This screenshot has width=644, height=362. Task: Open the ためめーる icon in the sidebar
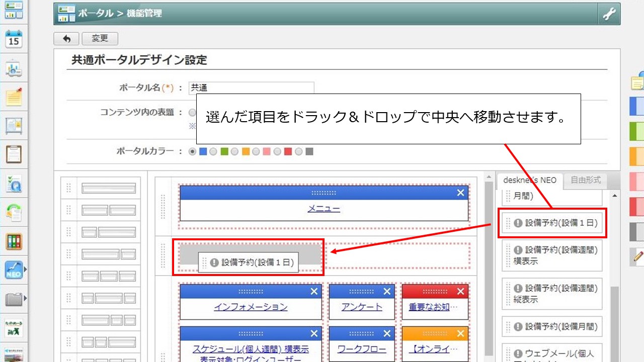(x=14, y=328)
